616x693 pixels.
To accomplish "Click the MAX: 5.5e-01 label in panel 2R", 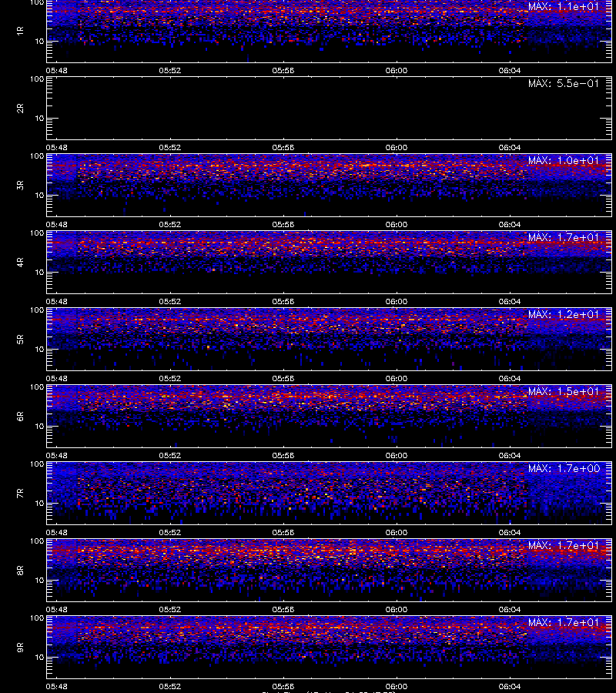I will [x=564, y=83].
